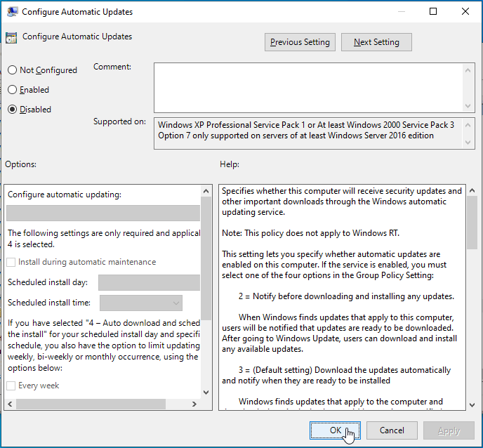The height and width of the screenshot is (448, 483).
Task: Expand the Scheduled install time dropdown
Action: [141, 303]
